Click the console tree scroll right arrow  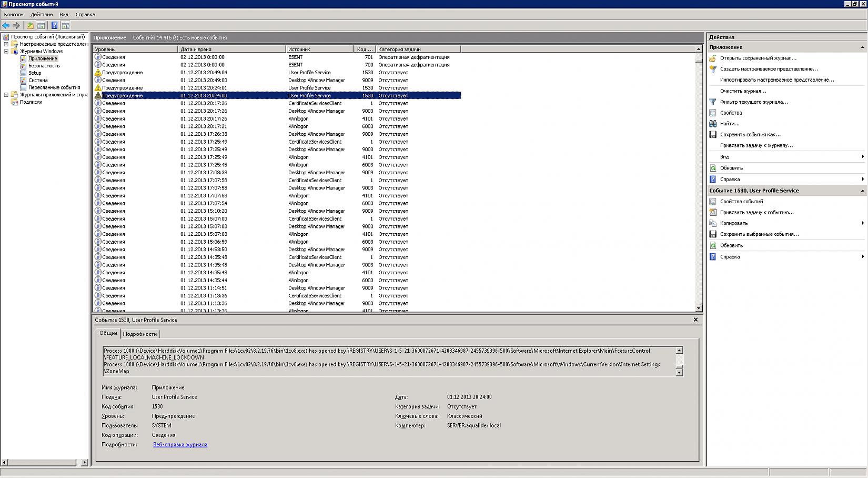pos(84,462)
